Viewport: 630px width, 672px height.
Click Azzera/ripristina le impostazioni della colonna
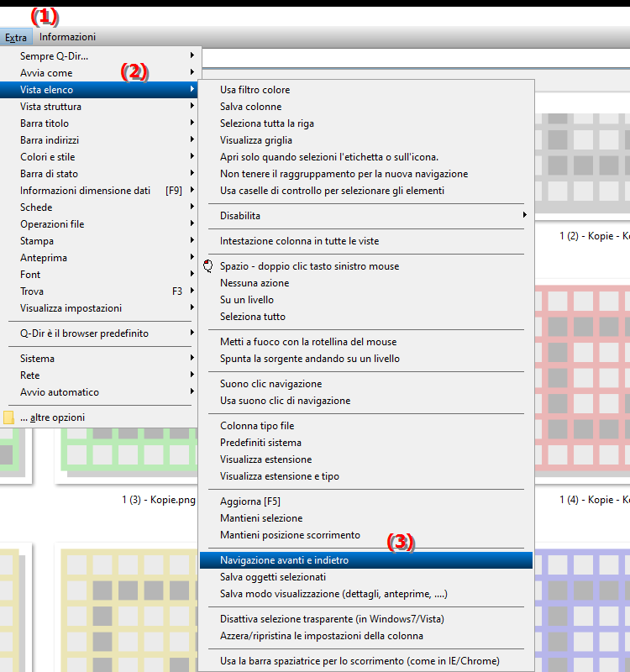[366, 636]
